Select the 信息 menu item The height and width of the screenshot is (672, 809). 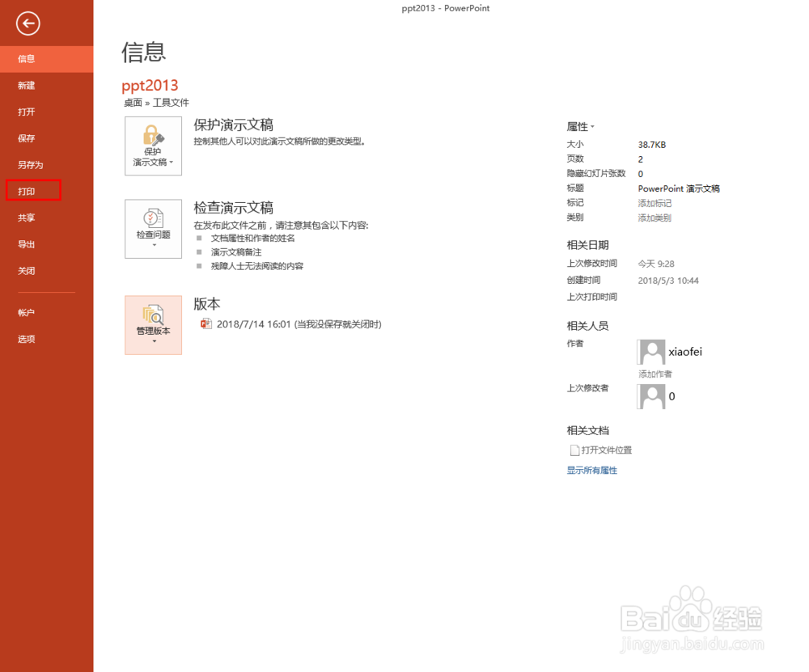(46, 59)
